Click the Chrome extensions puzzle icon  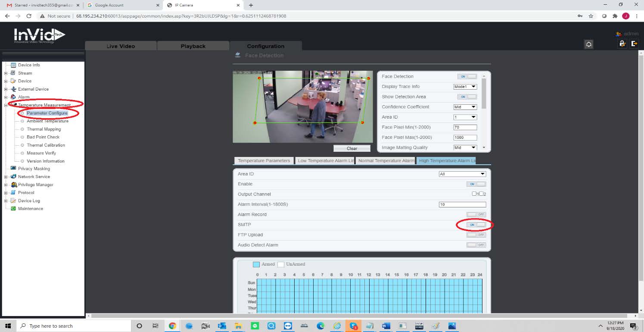point(615,16)
